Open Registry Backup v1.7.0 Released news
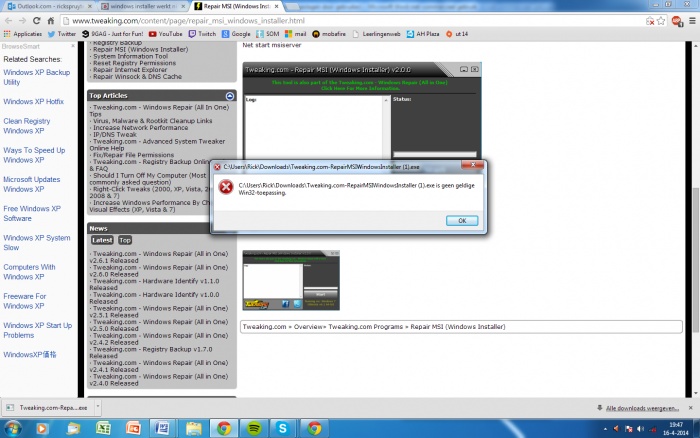The width and height of the screenshot is (700, 438). [151, 352]
